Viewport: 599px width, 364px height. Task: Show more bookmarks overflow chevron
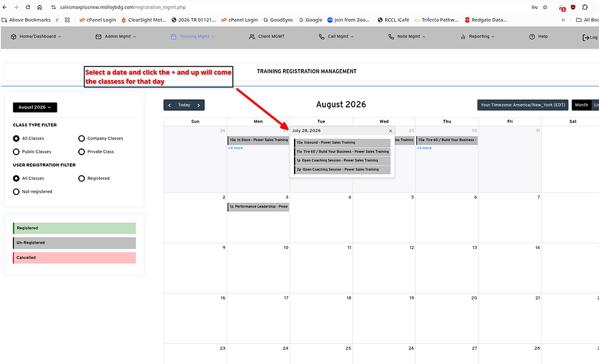(x=563, y=20)
